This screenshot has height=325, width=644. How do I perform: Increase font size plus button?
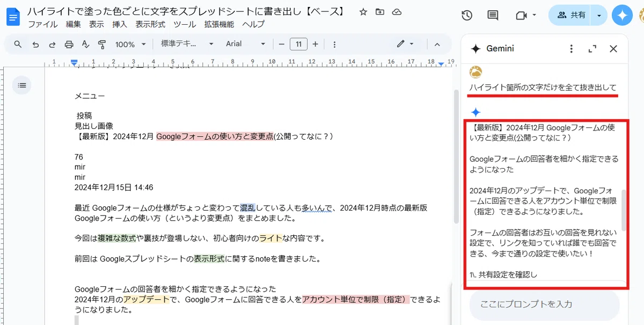[x=315, y=44]
